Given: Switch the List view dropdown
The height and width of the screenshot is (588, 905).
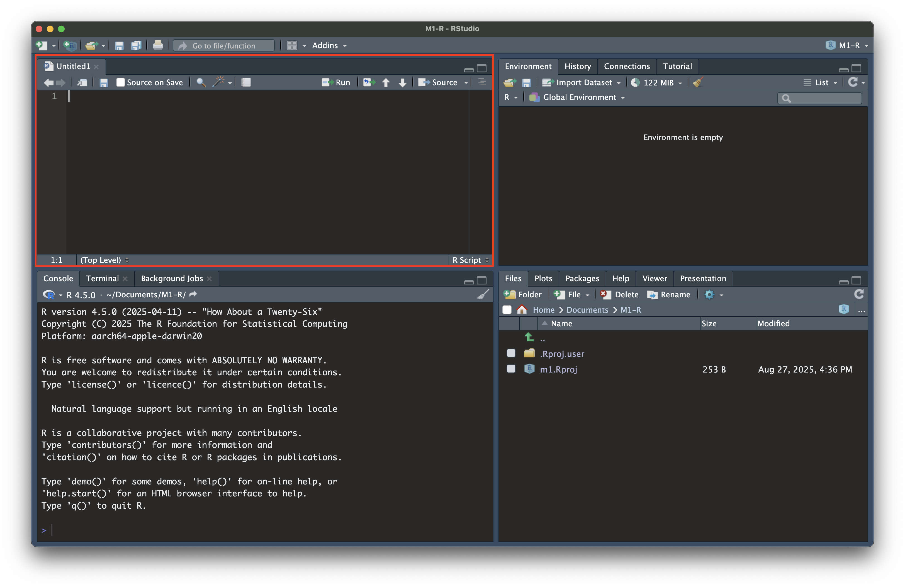Looking at the screenshot, I should tap(820, 82).
